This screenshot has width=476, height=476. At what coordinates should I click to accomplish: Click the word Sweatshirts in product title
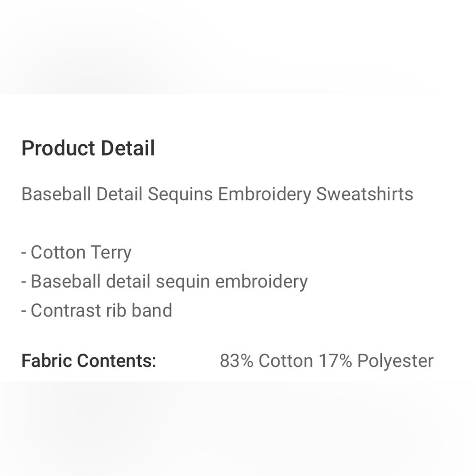(x=364, y=194)
